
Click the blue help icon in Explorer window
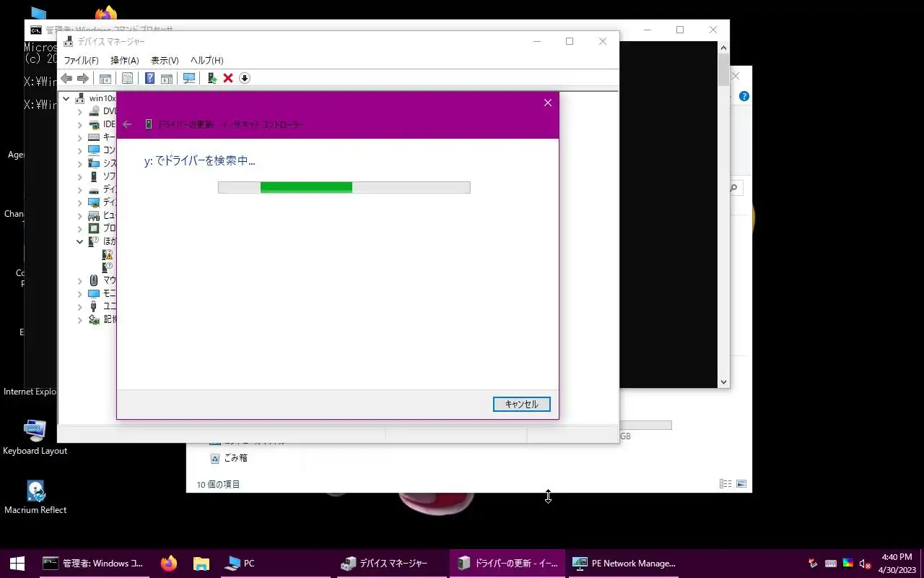744,96
